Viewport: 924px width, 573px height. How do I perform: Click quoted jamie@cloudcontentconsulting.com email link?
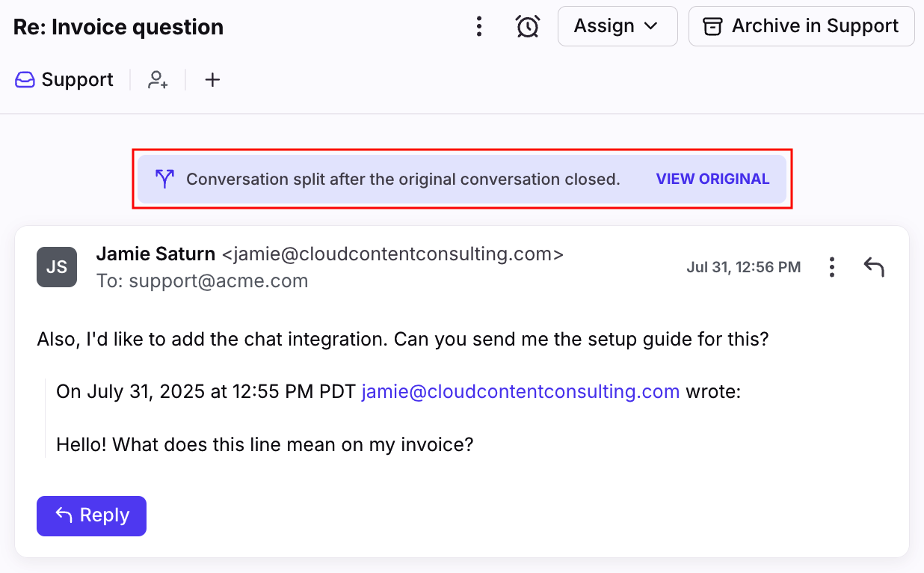point(520,391)
